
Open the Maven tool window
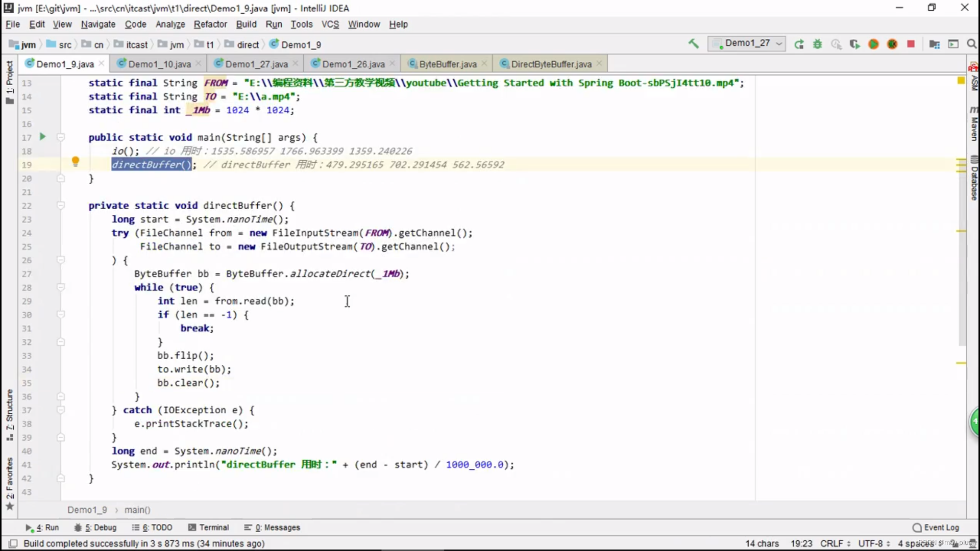point(974,124)
